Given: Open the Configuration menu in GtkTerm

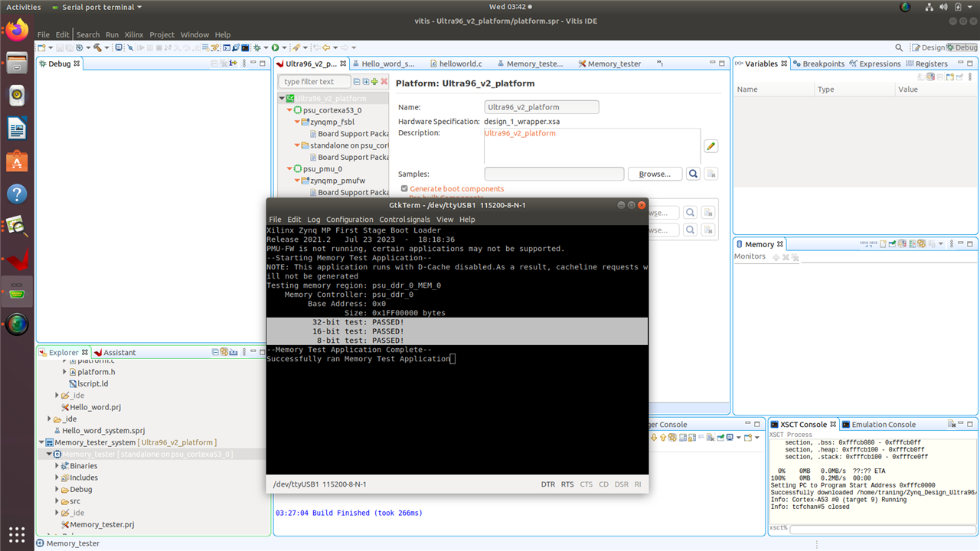Looking at the screenshot, I should point(350,220).
